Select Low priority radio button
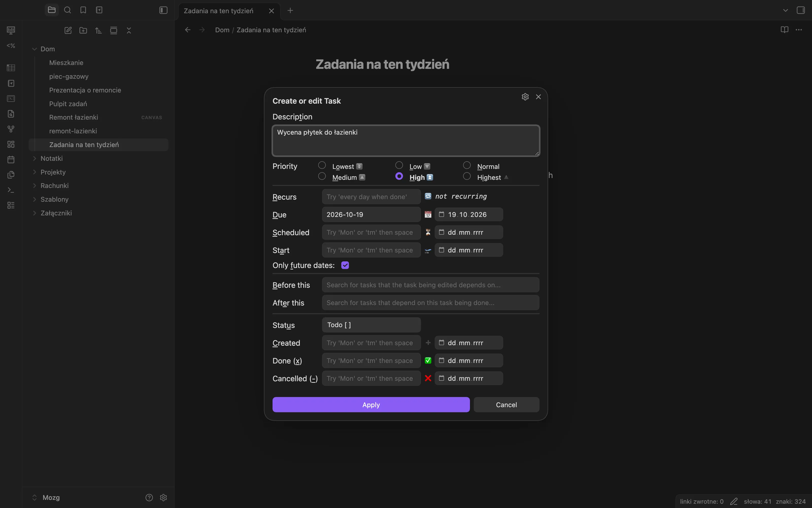The width and height of the screenshot is (812, 508). click(399, 165)
